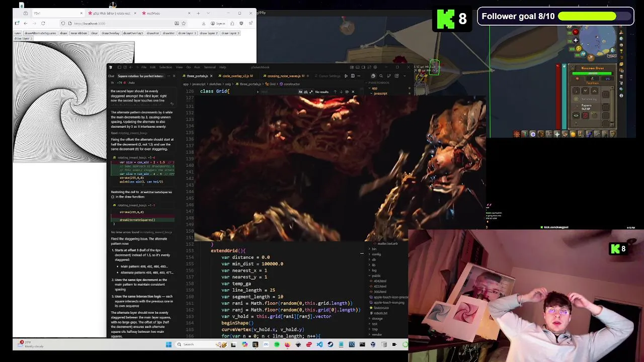Expand the lib folder in explorer

(x=373, y=265)
